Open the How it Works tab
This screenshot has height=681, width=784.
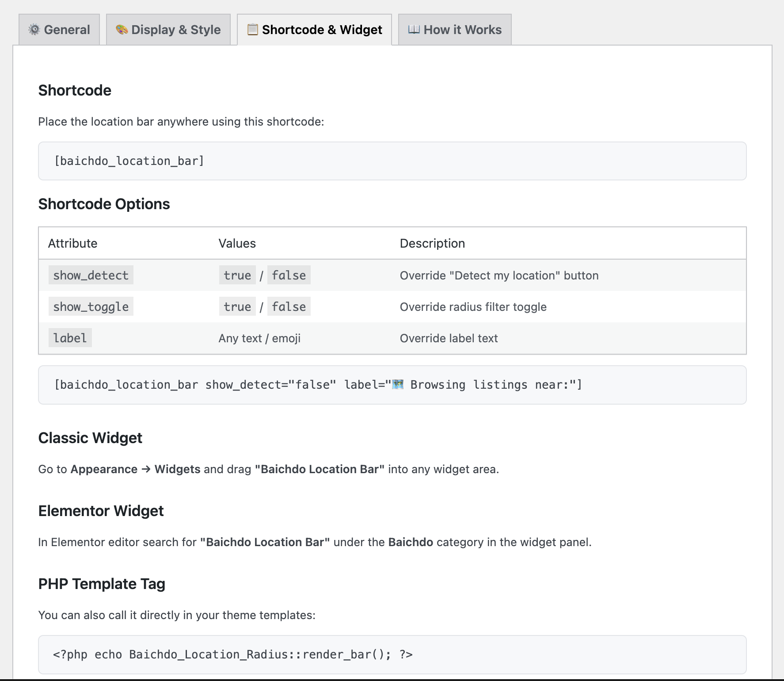[x=455, y=30]
